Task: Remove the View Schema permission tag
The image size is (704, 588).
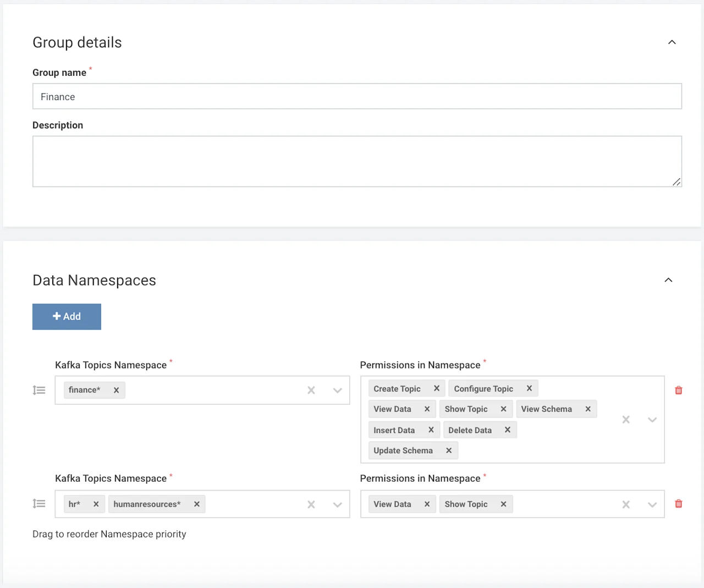Action: coord(588,409)
